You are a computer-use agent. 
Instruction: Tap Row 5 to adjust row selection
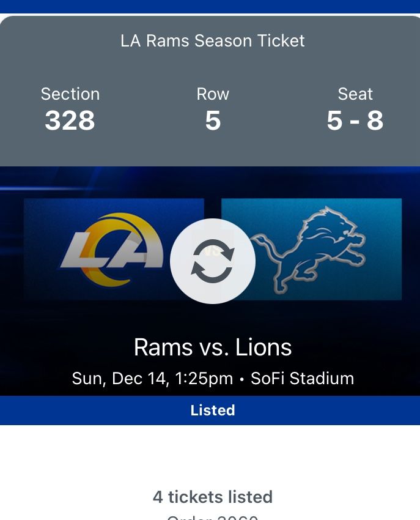click(x=212, y=110)
